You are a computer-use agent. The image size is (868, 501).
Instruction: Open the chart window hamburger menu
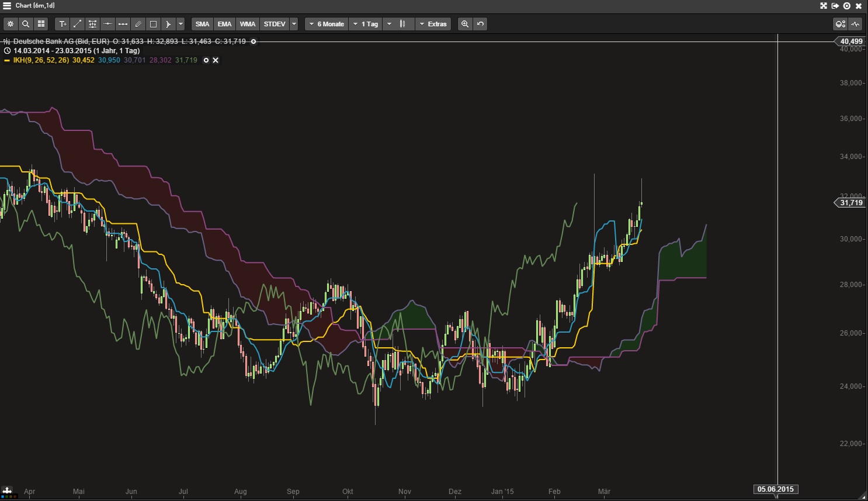click(7, 5)
